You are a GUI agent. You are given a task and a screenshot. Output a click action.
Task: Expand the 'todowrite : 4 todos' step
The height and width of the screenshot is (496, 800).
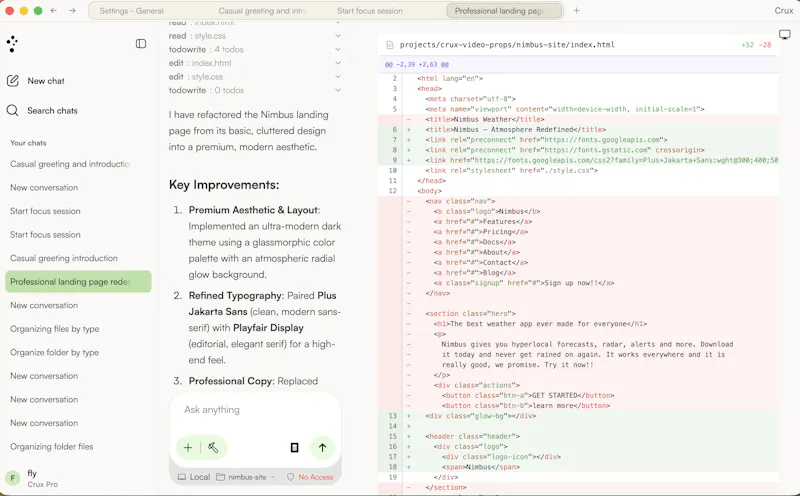coord(254,49)
